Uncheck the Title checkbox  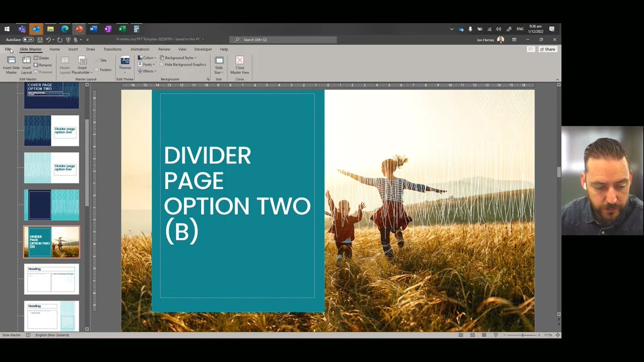pos(97,60)
